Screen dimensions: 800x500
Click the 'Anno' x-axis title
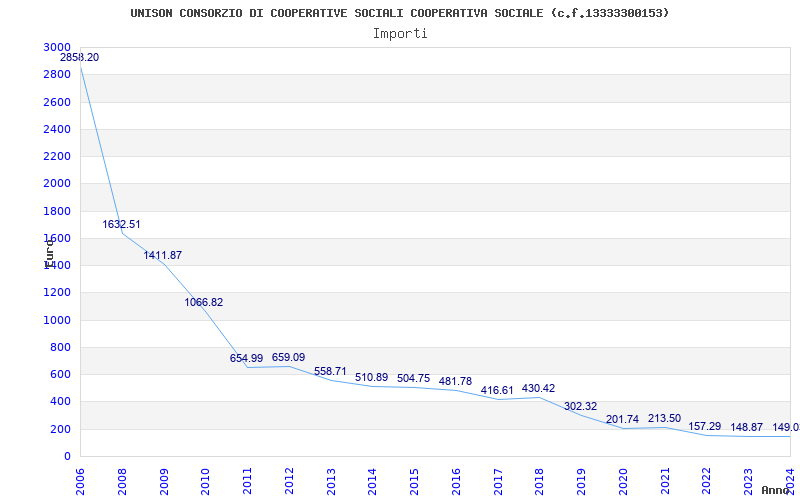click(775, 490)
